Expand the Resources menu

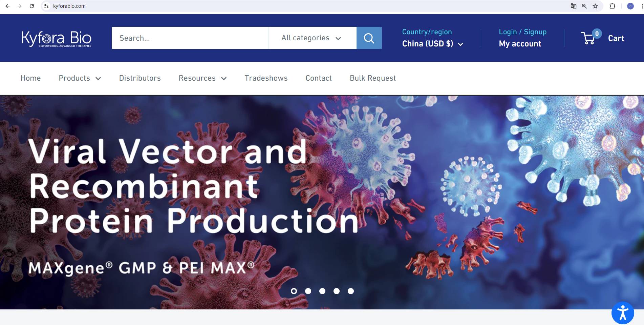[x=202, y=78]
